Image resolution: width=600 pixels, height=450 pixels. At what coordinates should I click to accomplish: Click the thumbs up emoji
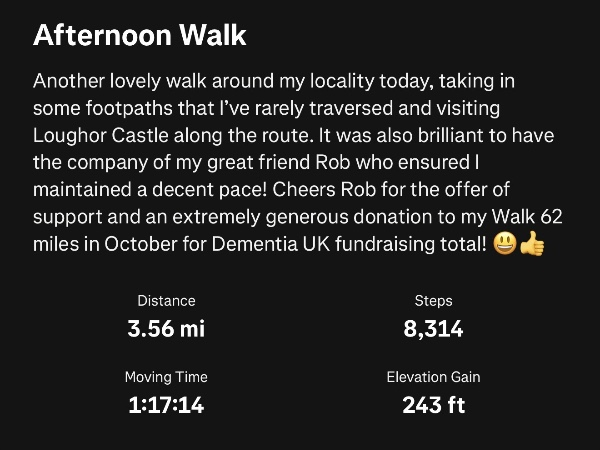(529, 243)
